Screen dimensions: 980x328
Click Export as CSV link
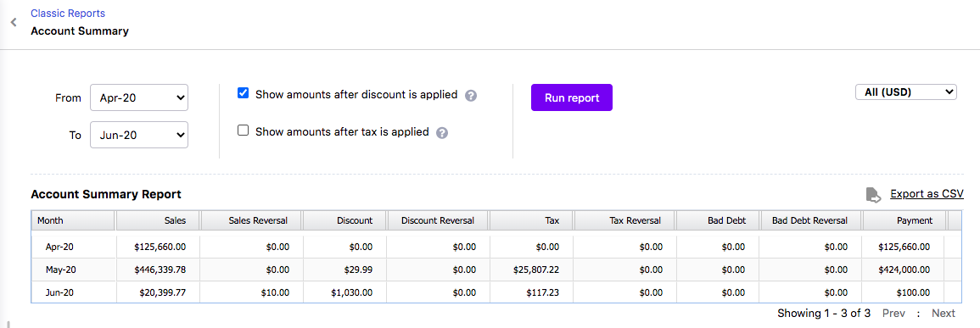[x=927, y=194]
